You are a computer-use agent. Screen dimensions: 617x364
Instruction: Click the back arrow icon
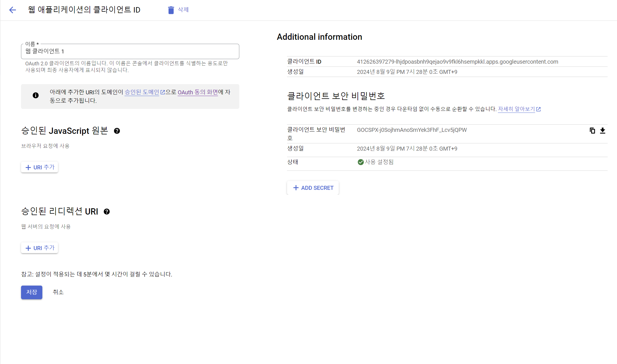point(13,10)
